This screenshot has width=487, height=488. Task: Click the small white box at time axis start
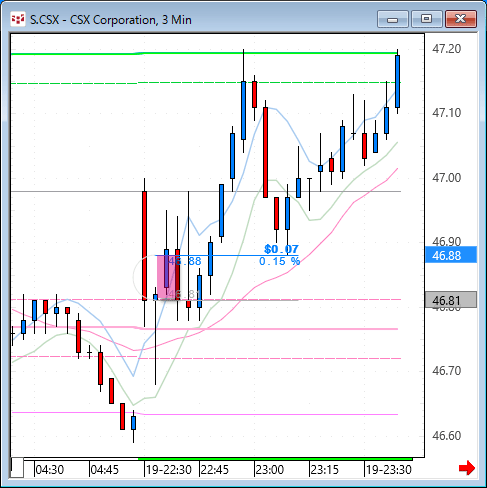[17, 468]
